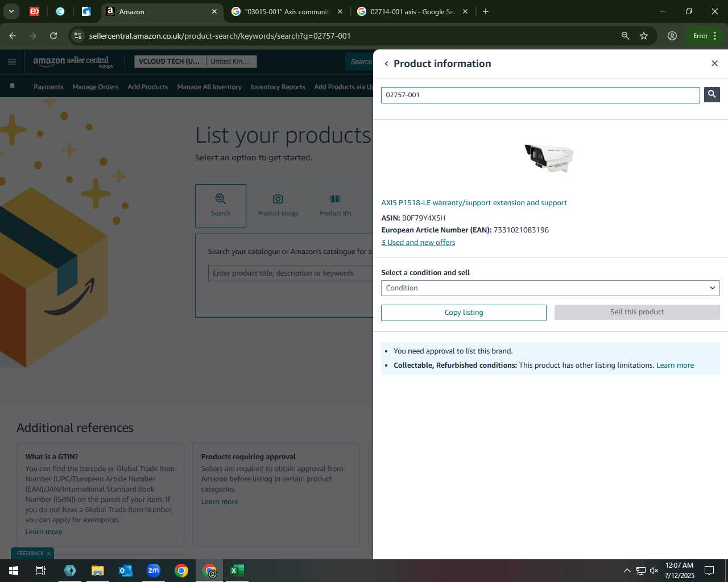This screenshot has width=728, height=582.
Task: Close the Product information panel
Action: (x=714, y=63)
